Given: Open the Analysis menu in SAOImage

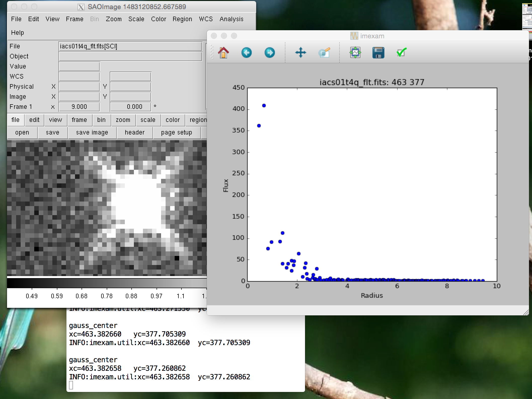Looking at the screenshot, I should [231, 19].
